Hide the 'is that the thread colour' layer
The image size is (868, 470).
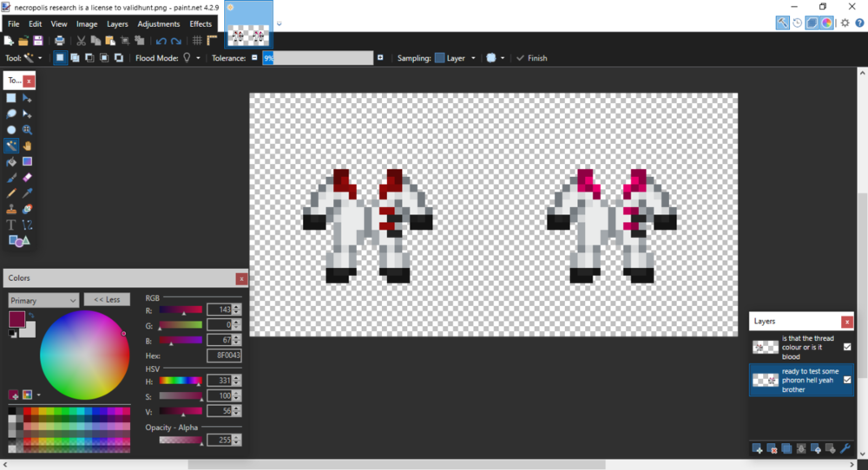click(x=847, y=347)
